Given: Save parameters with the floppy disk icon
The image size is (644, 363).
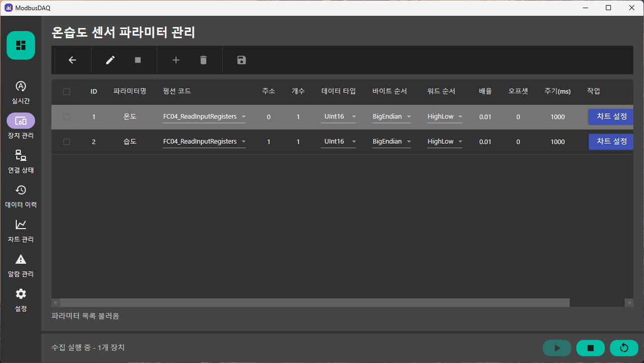Looking at the screenshot, I should 242,60.
